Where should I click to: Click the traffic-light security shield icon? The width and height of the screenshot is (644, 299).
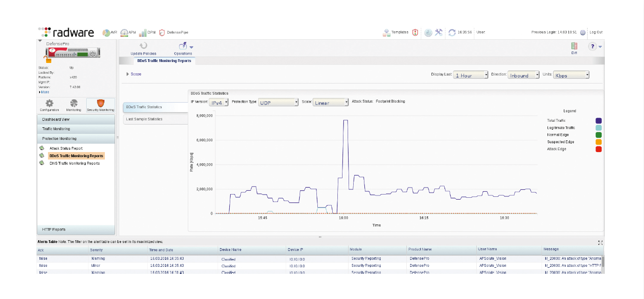click(x=415, y=33)
